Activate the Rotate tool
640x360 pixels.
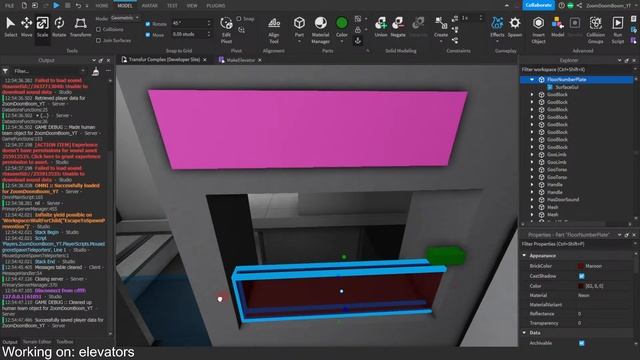[x=59, y=27]
